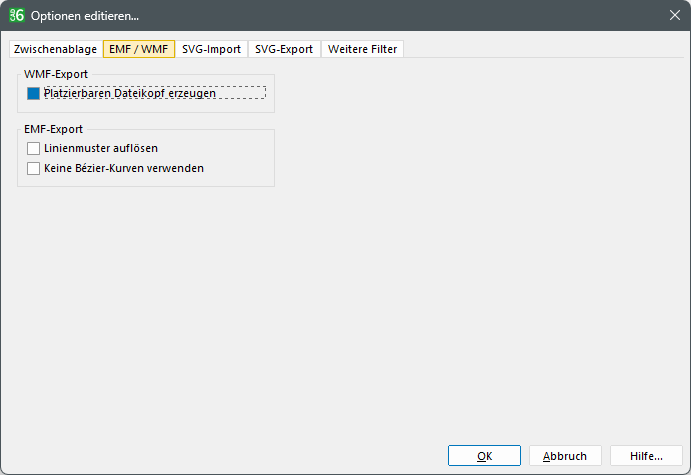Click the EMF-Export group heading
This screenshot has width=691, height=475.
(53, 129)
